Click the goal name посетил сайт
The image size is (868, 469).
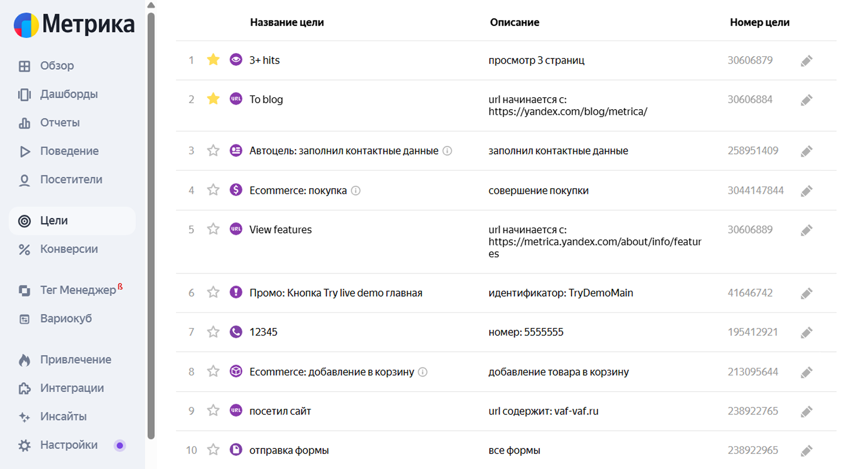(280, 411)
